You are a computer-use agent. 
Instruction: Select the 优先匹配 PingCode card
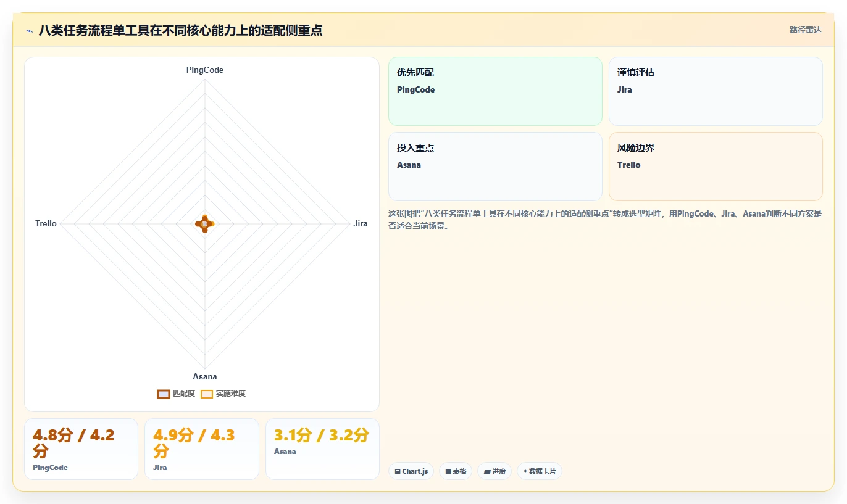[495, 91]
